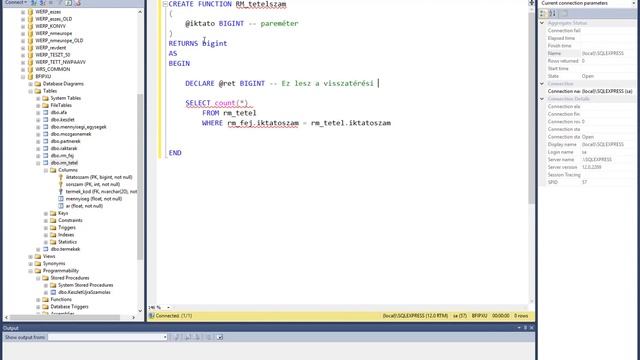
Task: Click the toggle word wrap icon in Output toolbar
Action: (x=219, y=337)
